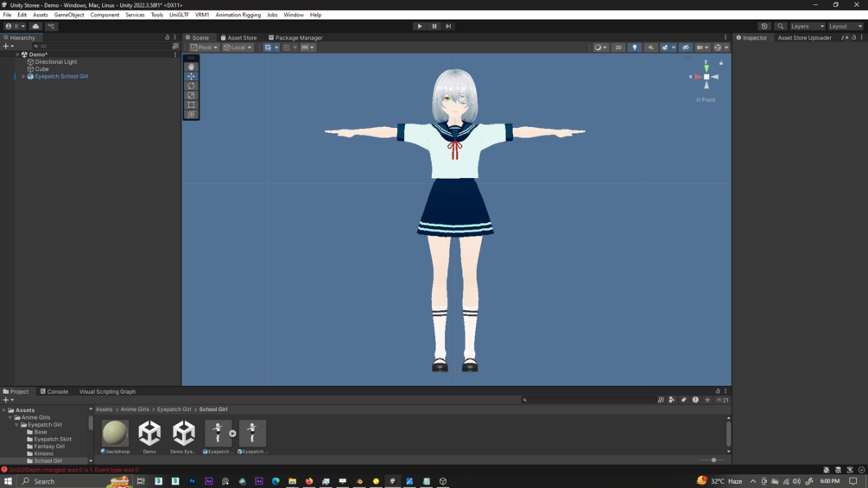This screenshot has width=868, height=488.
Task: Open the Local handle rotation dropdown
Action: [238, 48]
